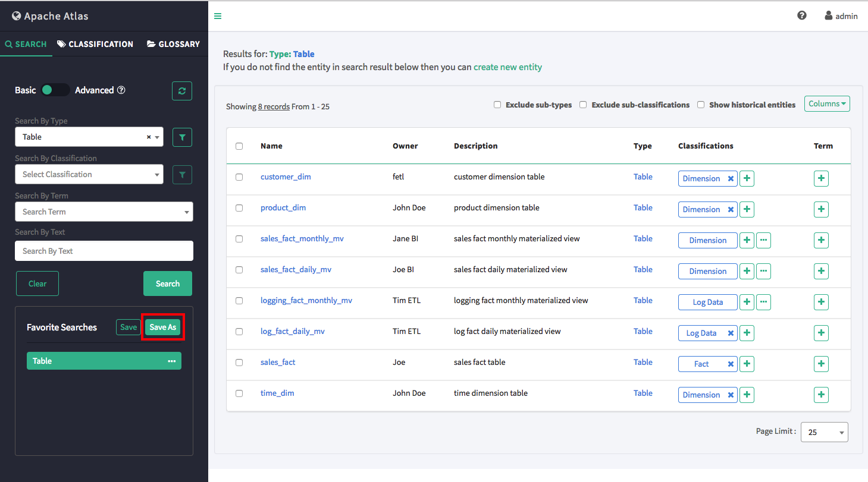This screenshot has height=482, width=868.
Task: Open the Page Limit dropdown
Action: [824, 432]
